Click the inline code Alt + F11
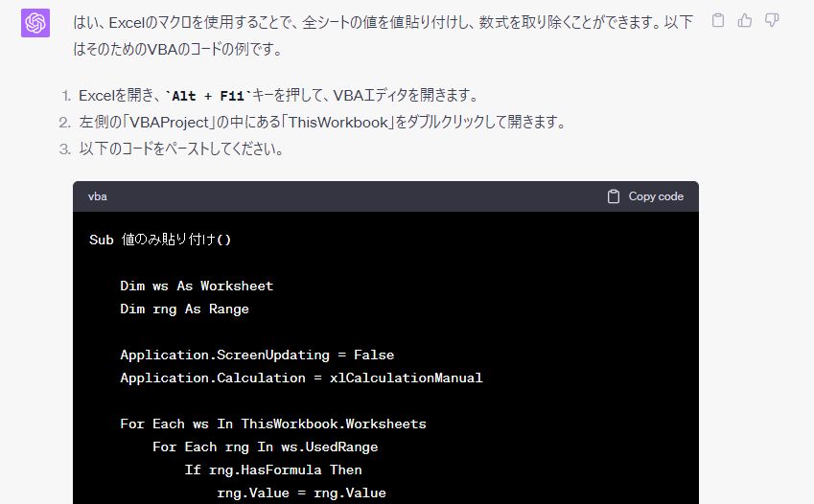The width and height of the screenshot is (814, 504). [x=208, y=96]
